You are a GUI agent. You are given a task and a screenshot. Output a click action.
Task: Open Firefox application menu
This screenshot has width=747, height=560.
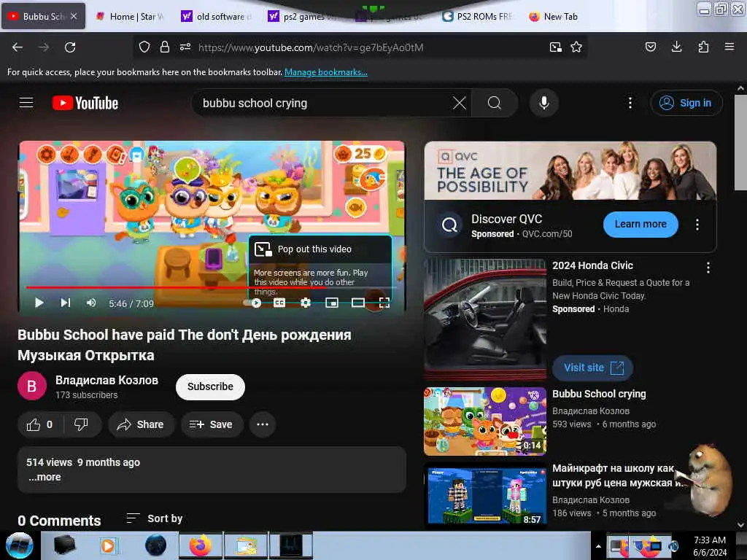(729, 47)
